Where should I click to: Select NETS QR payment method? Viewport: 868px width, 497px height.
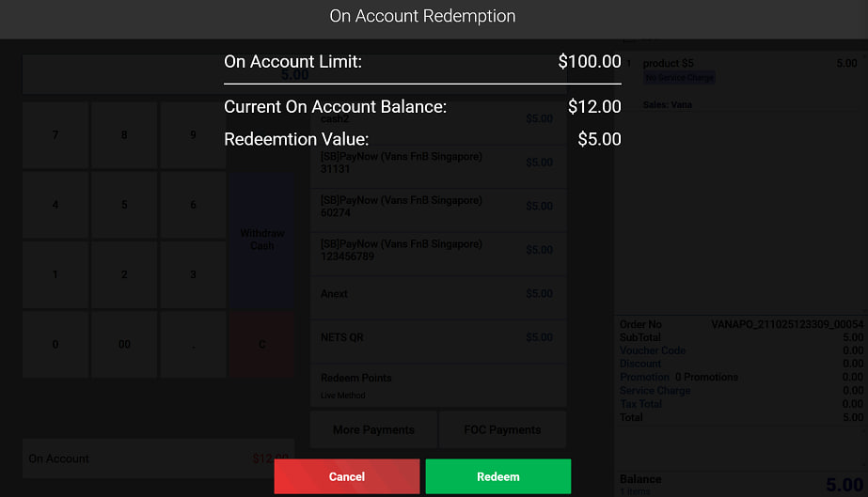438,337
